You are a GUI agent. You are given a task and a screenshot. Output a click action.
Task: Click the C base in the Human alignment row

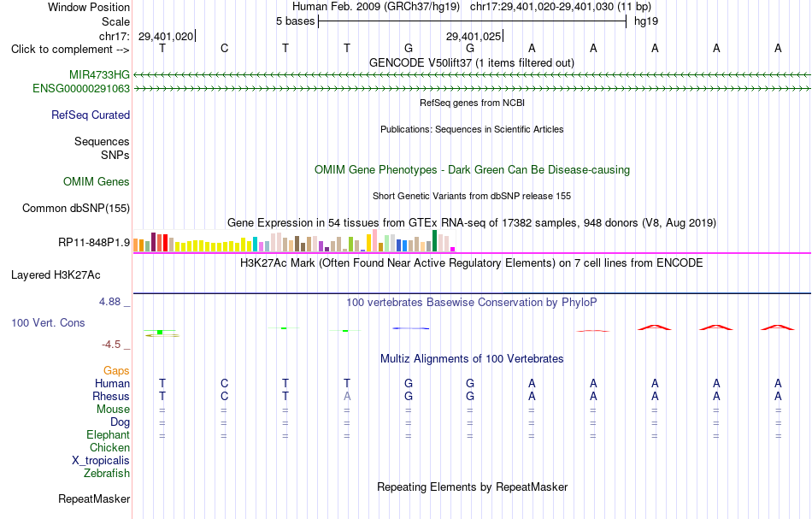[x=224, y=383]
